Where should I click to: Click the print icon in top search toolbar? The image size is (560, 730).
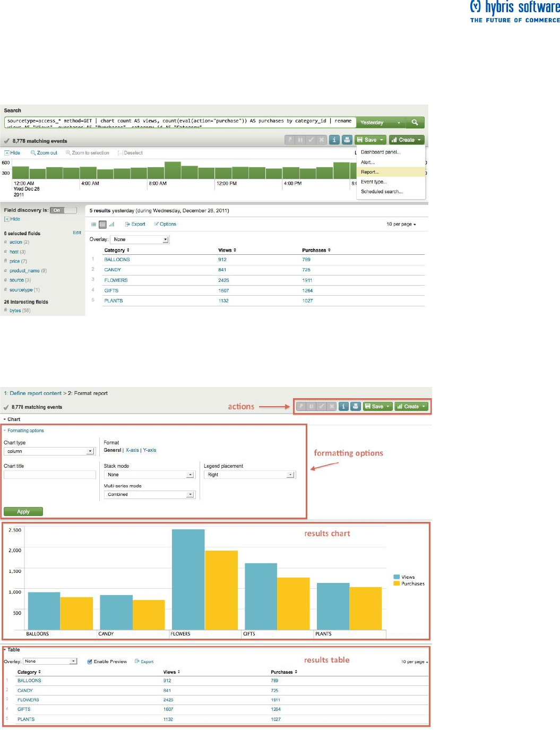[x=347, y=140]
